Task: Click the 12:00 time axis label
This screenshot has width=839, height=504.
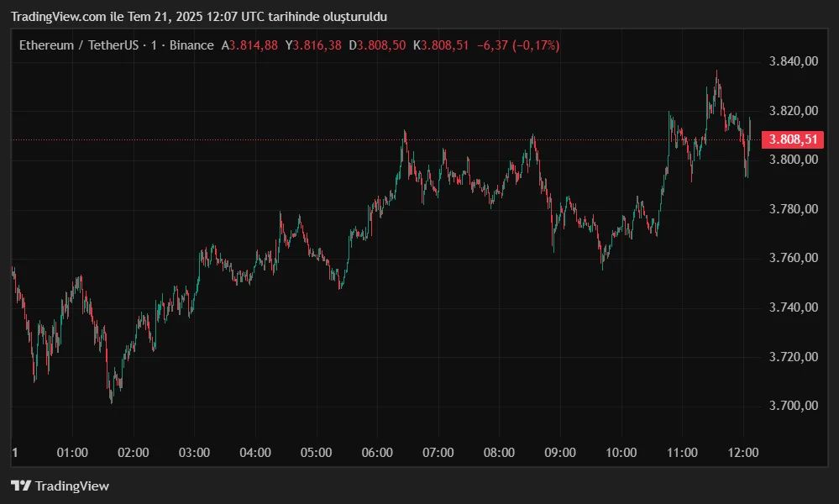Action: [743, 453]
